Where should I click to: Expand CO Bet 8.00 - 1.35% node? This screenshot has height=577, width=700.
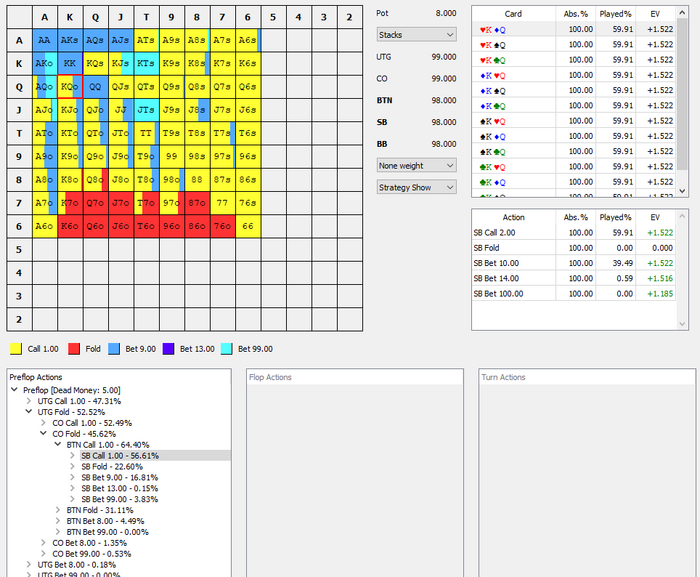[x=43, y=543]
